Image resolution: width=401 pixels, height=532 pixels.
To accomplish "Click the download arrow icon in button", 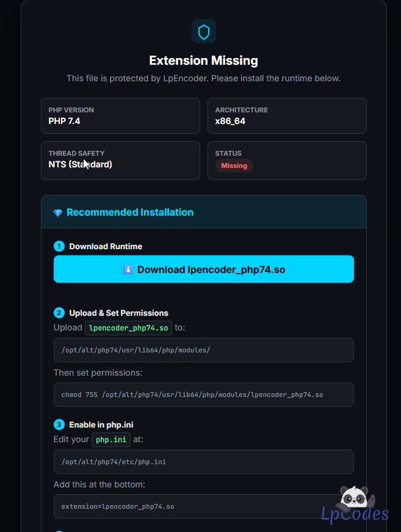I will click(128, 269).
